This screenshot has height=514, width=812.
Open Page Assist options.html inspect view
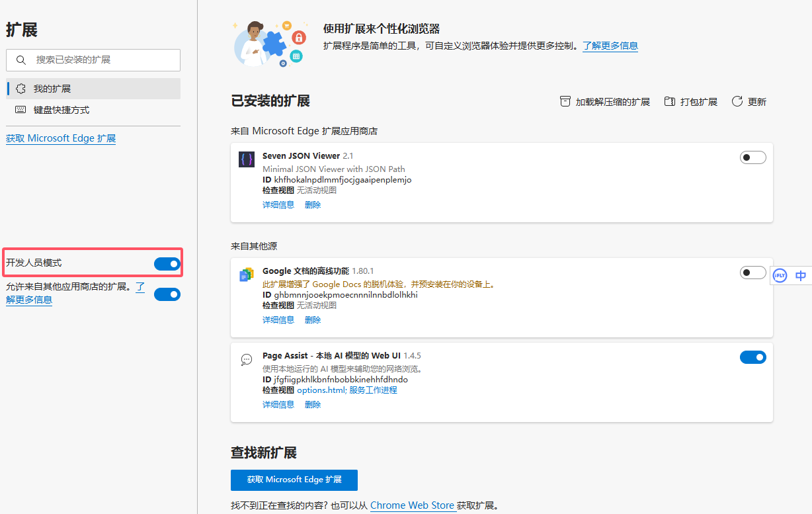321,390
